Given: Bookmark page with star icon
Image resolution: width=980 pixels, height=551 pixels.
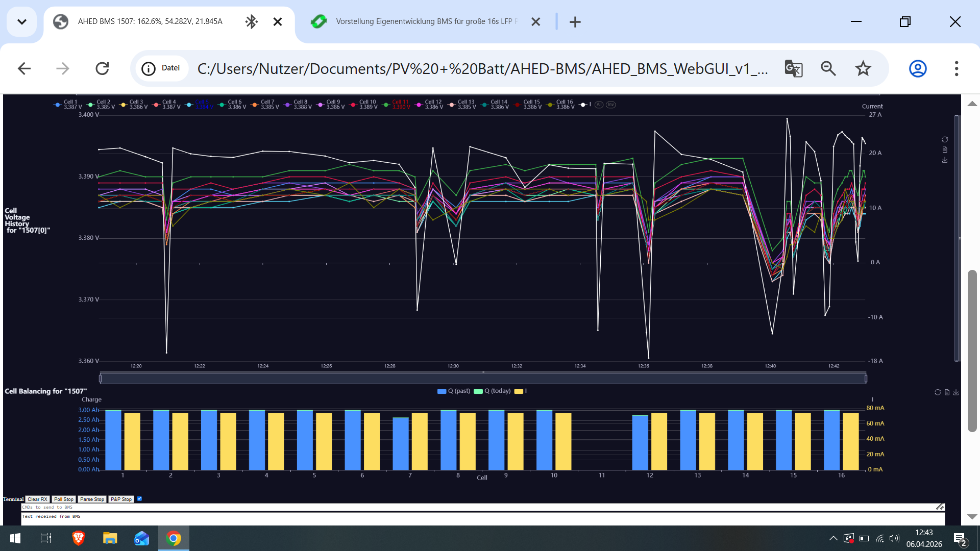Looking at the screenshot, I should coord(863,68).
